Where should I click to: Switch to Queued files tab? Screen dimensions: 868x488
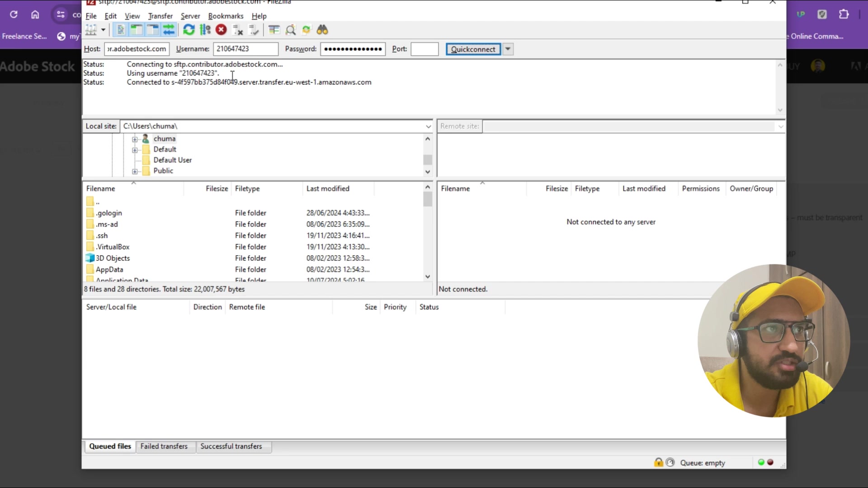[x=110, y=446]
